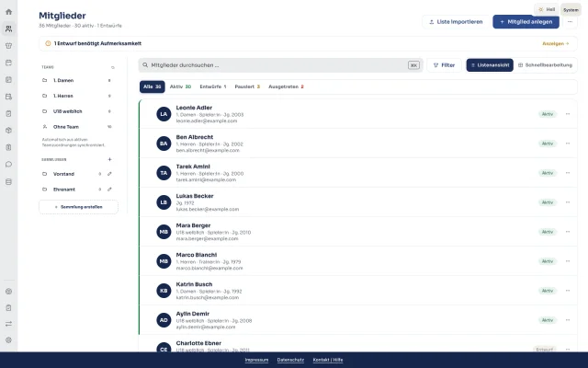Select the U18 weiblich team

[77, 111]
